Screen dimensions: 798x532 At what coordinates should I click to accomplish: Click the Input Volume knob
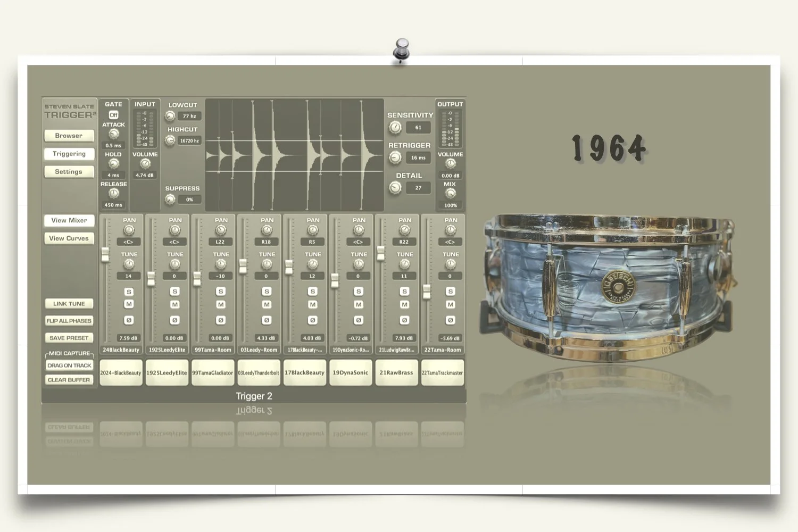point(145,164)
